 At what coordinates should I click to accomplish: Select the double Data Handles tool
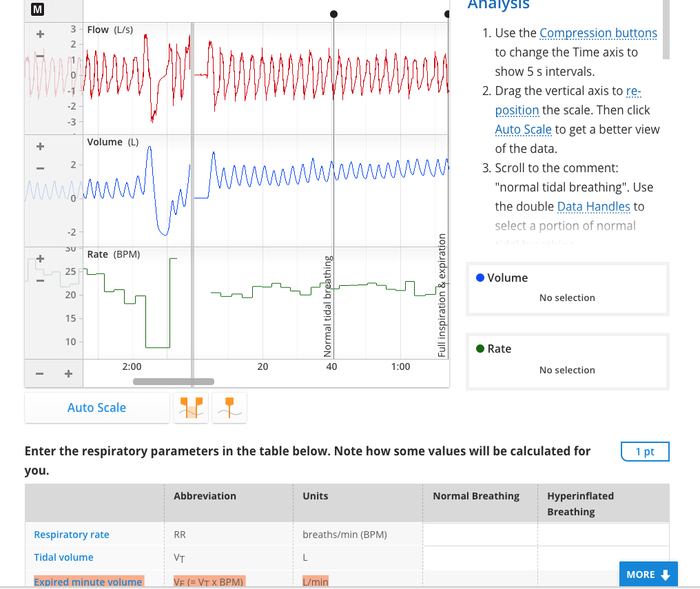(x=190, y=407)
